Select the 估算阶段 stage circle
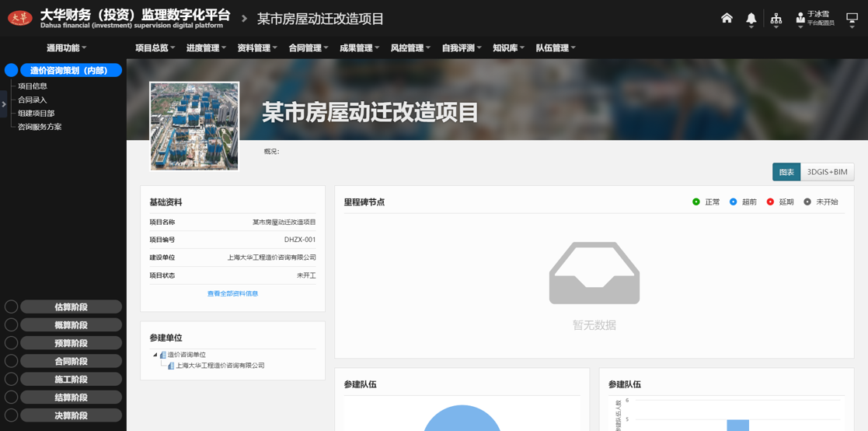Image resolution: width=868 pixels, height=431 pixels. [x=11, y=307]
